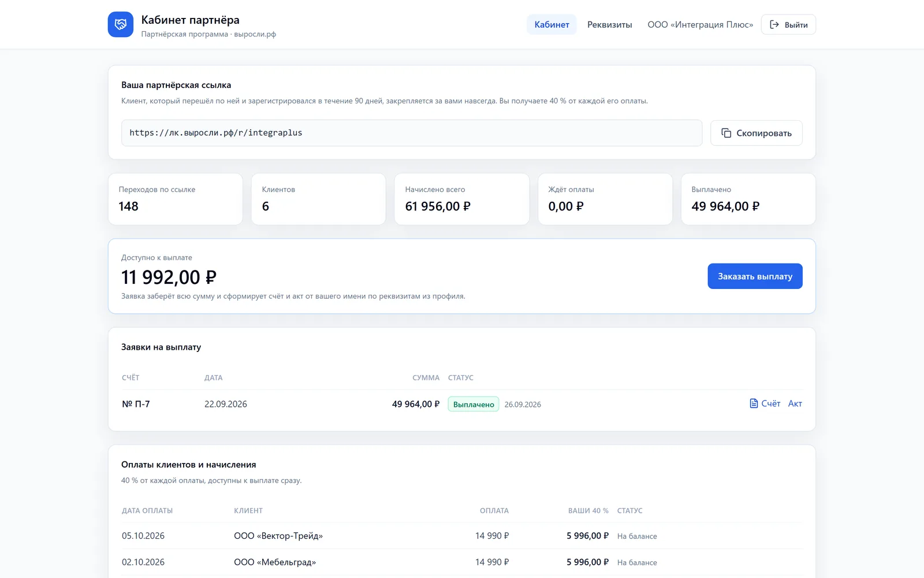Click the Заявки на выплату heading
The image size is (924, 578).
(161, 347)
